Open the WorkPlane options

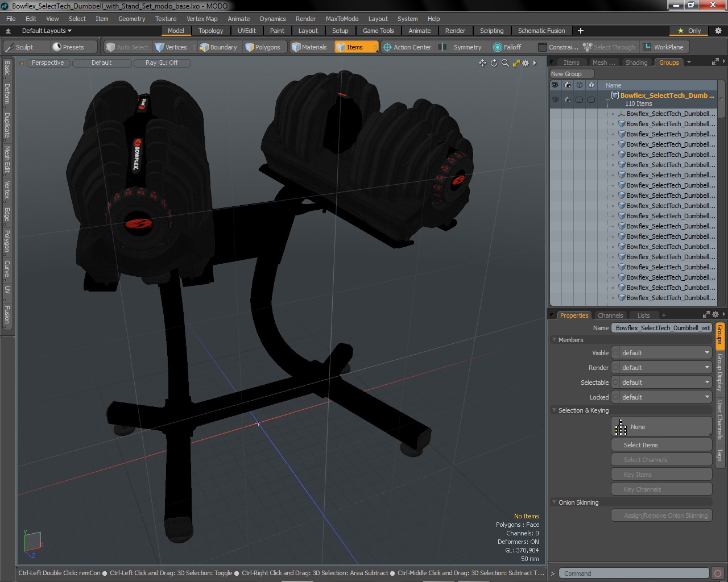[x=664, y=47]
